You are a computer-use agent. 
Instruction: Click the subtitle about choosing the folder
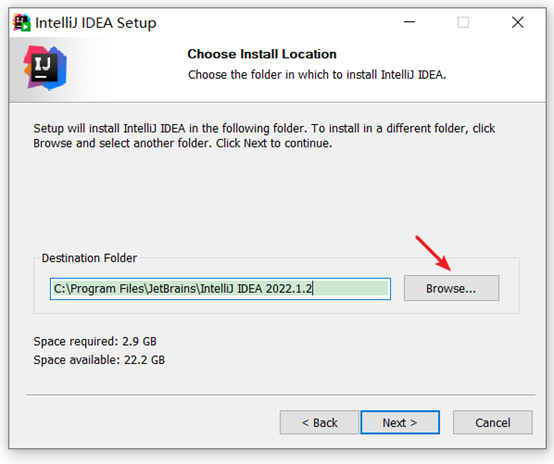coord(317,75)
